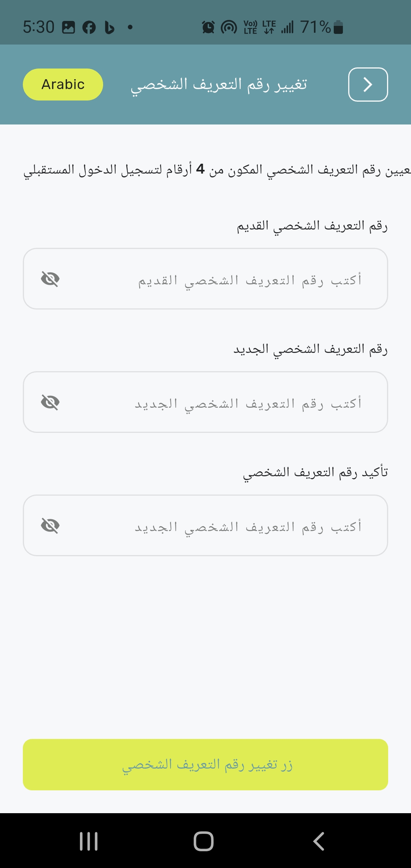The width and height of the screenshot is (411, 868).
Task: Tap the Android system back arrow
Action: pos(319,841)
